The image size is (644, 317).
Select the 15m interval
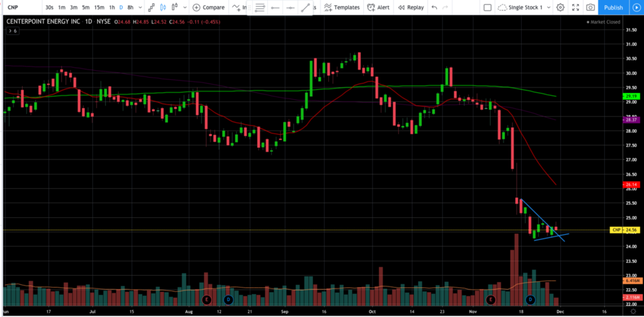pyautogui.click(x=99, y=8)
